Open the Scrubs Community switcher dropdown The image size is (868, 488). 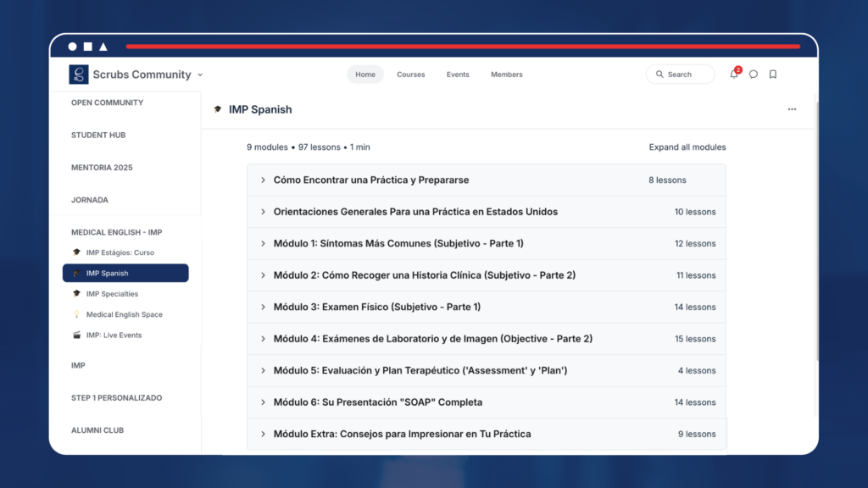[x=199, y=75]
